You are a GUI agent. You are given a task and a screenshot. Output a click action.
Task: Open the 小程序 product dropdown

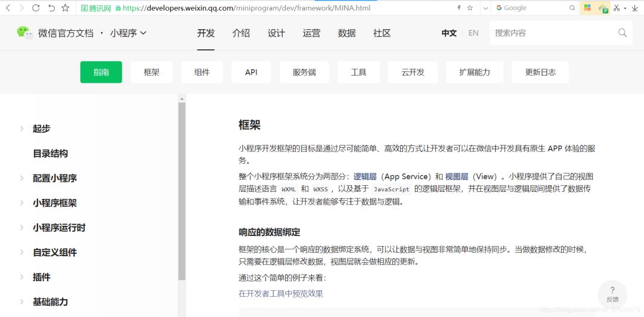[x=128, y=33]
